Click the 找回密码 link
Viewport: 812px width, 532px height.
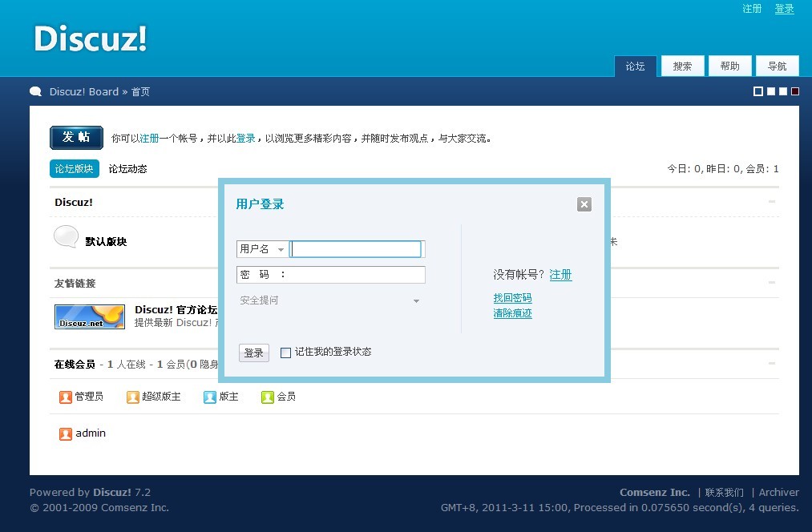[x=513, y=298]
